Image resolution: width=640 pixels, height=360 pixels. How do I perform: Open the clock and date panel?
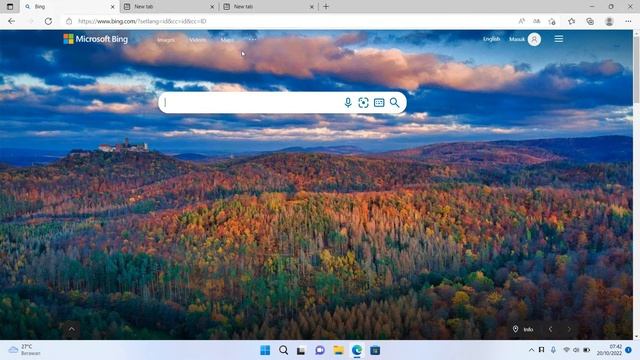point(609,350)
